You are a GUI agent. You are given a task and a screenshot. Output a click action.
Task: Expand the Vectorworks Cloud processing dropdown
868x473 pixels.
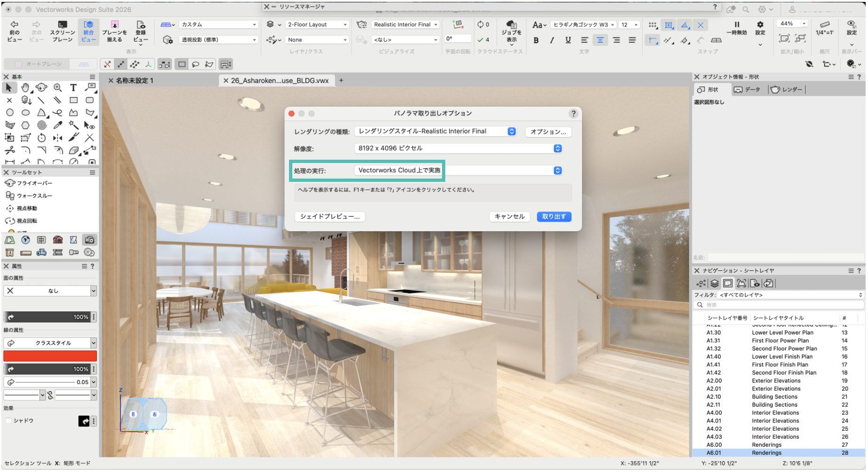(557, 171)
